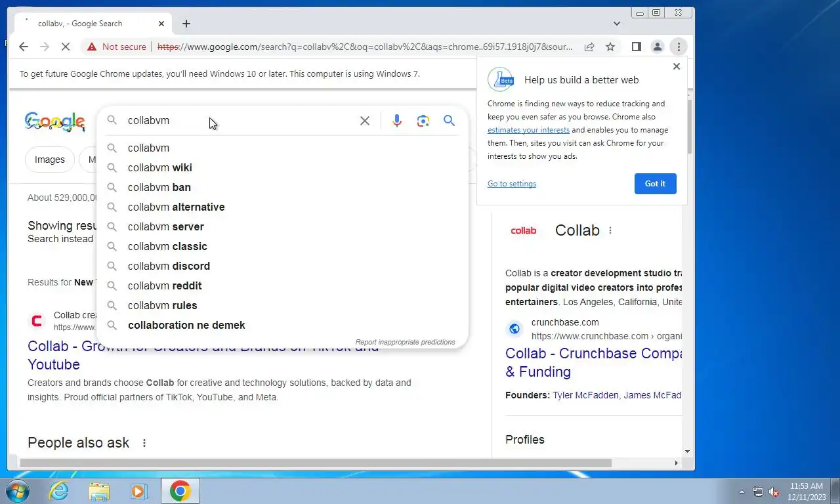Open the muted volume tray icon

(x=774, y=492)
